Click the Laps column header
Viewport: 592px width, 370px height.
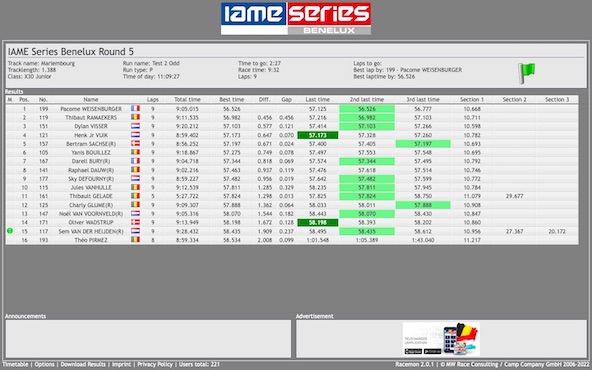(x=153, y=100)
